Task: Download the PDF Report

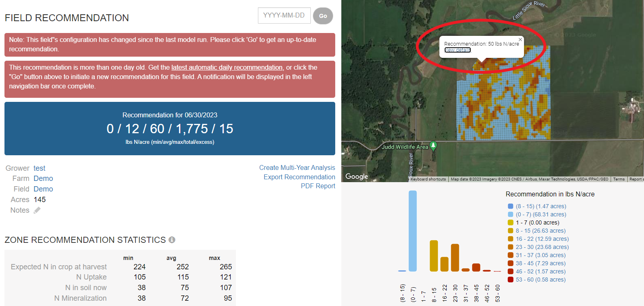Action: [318, 186]
